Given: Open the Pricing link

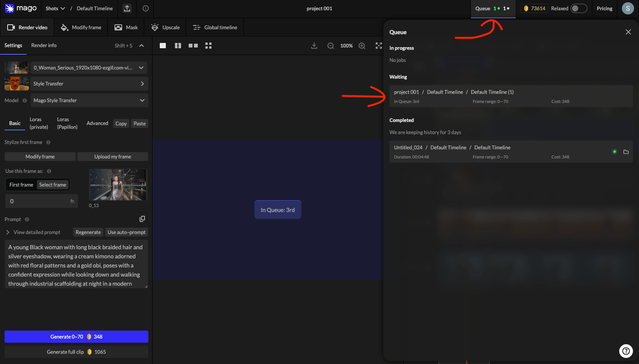Looking at the screenshot, I should click(x=604, y=8).
